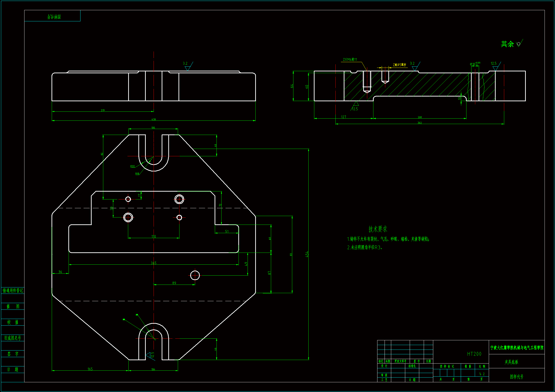Select the 12.5 roughness symbol at bottom slot
555x392 pixels.
pyautogui.click(x=150, y=356)
